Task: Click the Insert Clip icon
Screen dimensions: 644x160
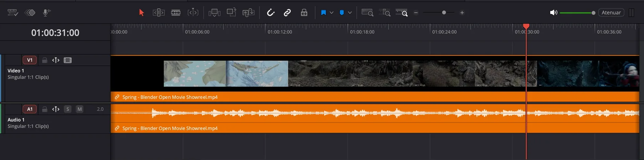Action: [214, 13]
